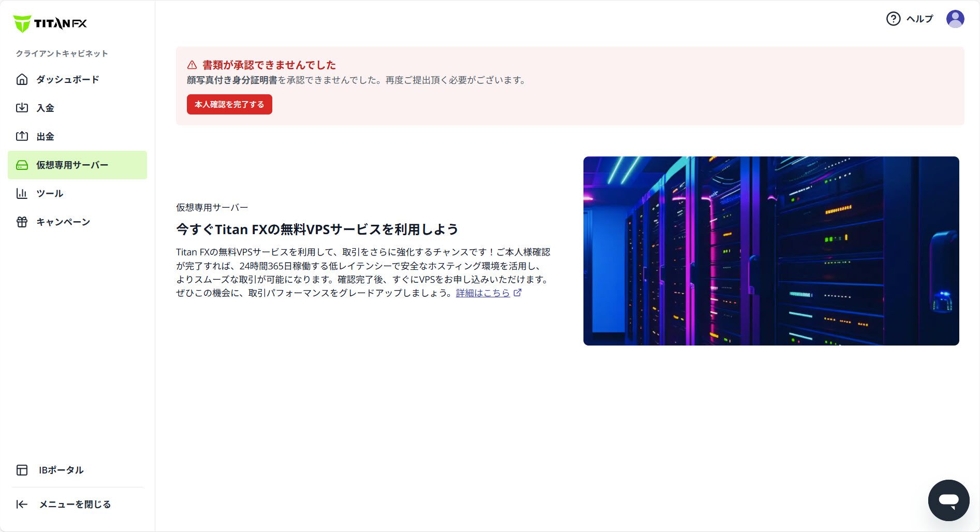Open the ツール section via its chart icon
The height and width of the screenshot is (532, 980).
tap(22, 193)
